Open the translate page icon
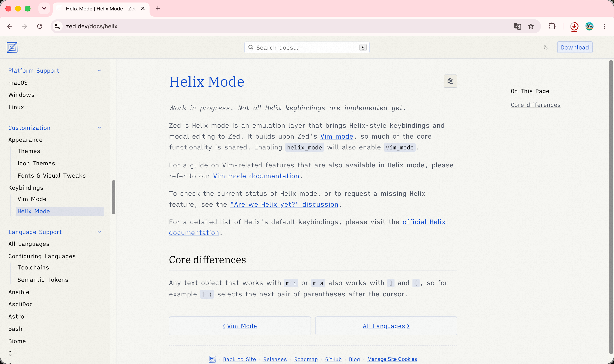This screenshot has width=614, height=364. 517,26
